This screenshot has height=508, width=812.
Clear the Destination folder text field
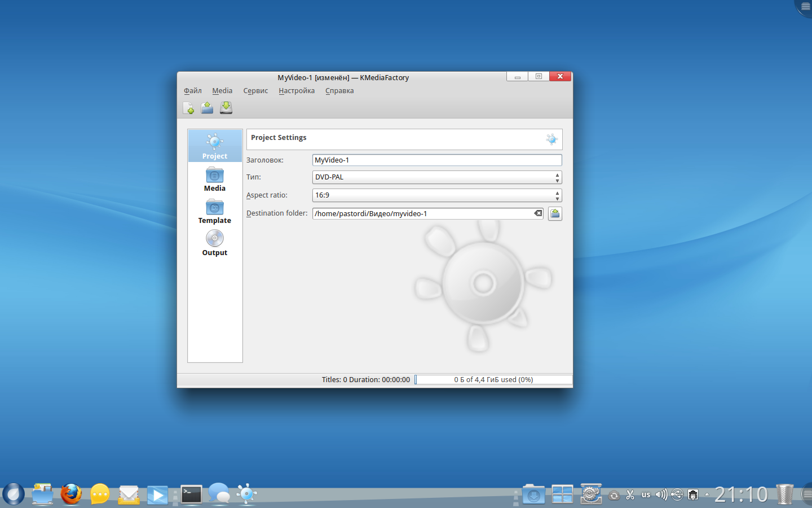(538, 213)
